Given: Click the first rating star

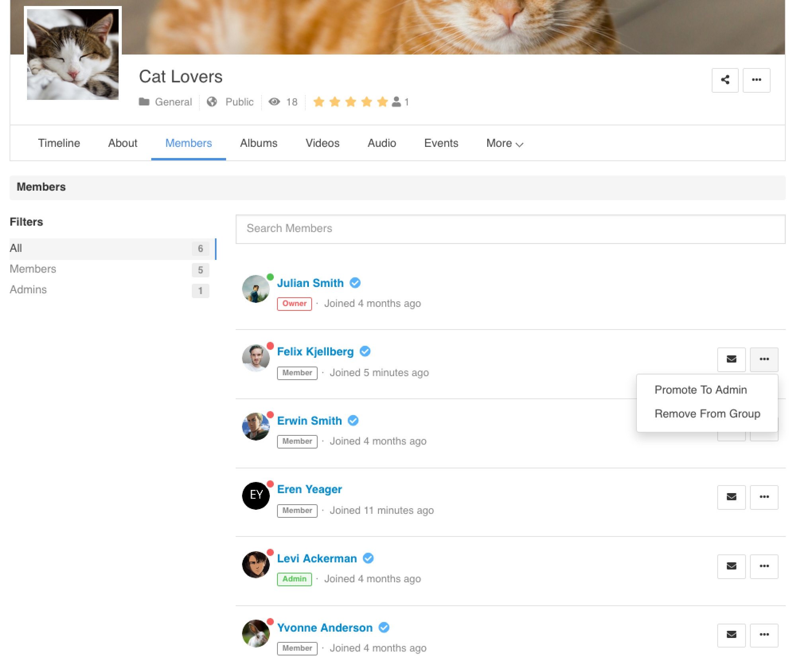Looking at the screenshot, I should click(x=318, y=102).
